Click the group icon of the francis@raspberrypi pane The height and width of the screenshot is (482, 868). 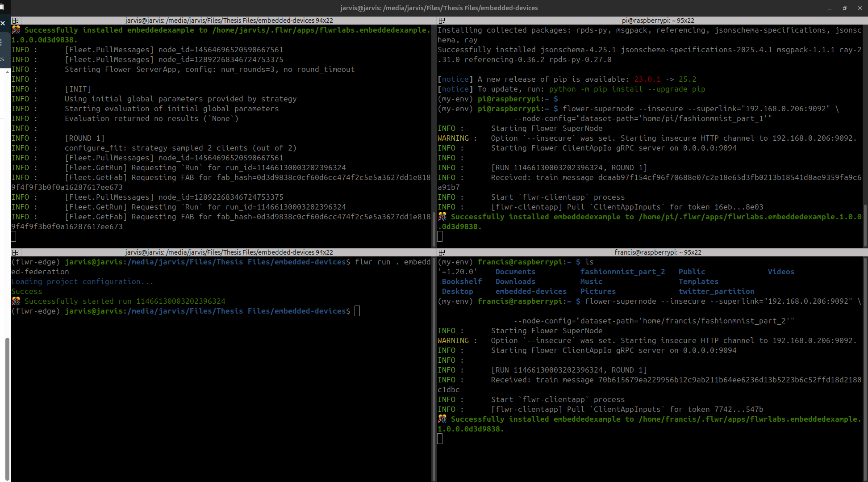click(442, 252)
